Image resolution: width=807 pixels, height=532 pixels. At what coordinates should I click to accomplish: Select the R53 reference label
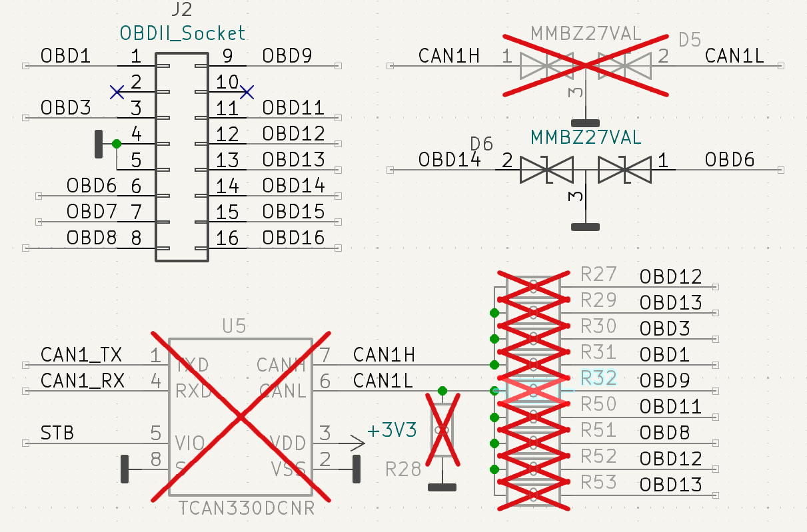point(598,481)
